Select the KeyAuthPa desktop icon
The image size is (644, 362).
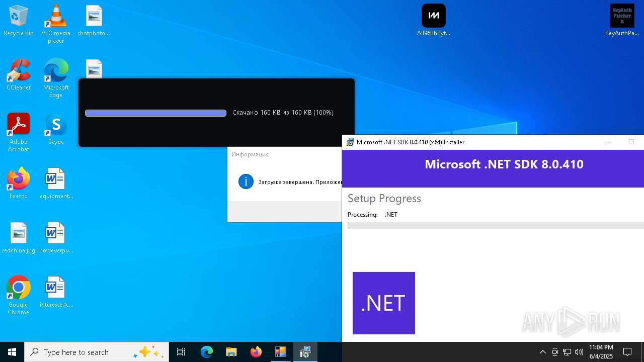(622, 21)
